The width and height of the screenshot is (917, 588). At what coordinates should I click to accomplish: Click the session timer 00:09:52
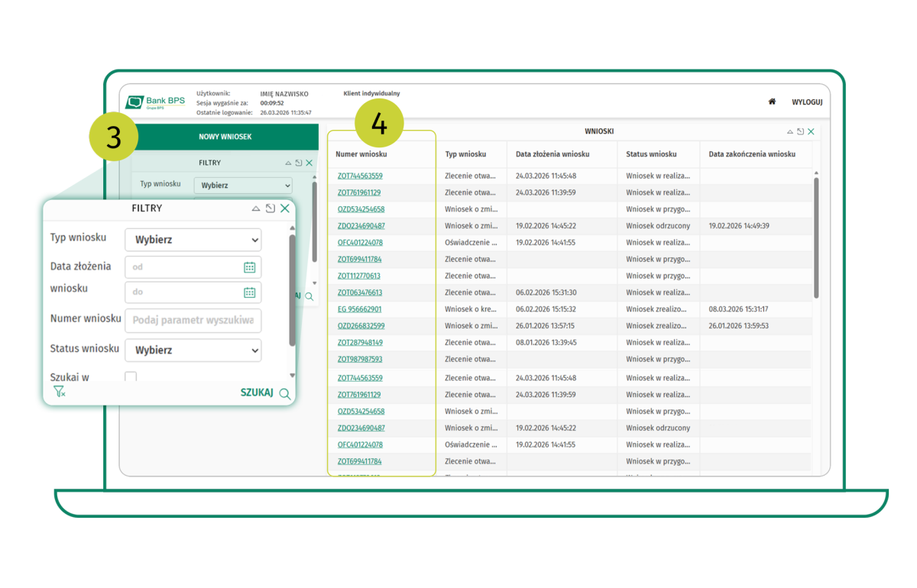click(x=272, y=103)
